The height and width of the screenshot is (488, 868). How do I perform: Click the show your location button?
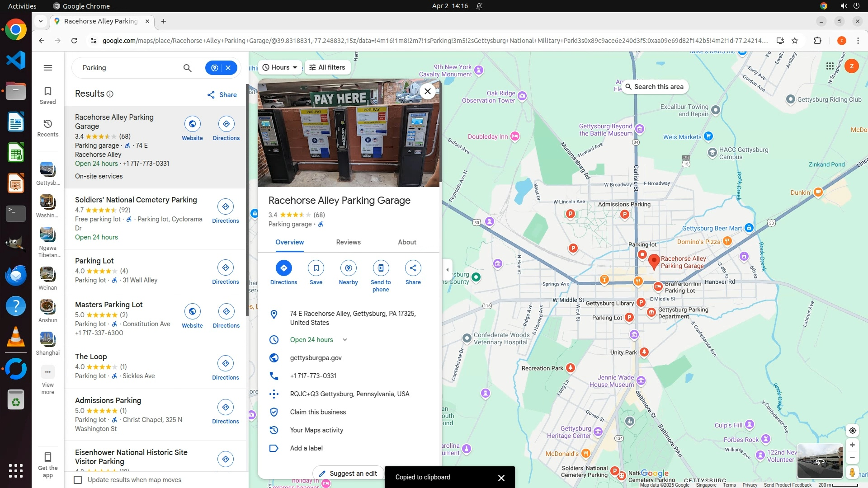pos(852,431)
